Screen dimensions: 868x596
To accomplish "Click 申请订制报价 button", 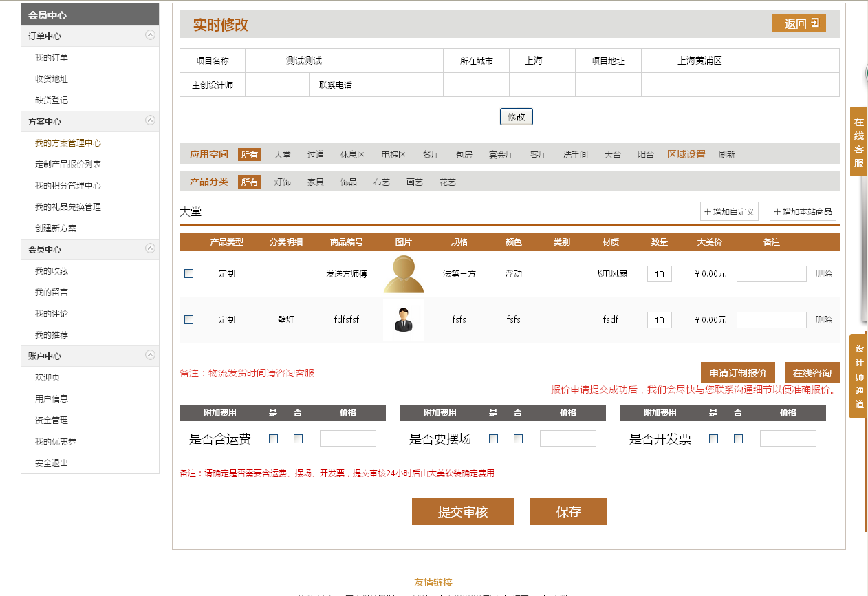I will click(x=737, y=373).
